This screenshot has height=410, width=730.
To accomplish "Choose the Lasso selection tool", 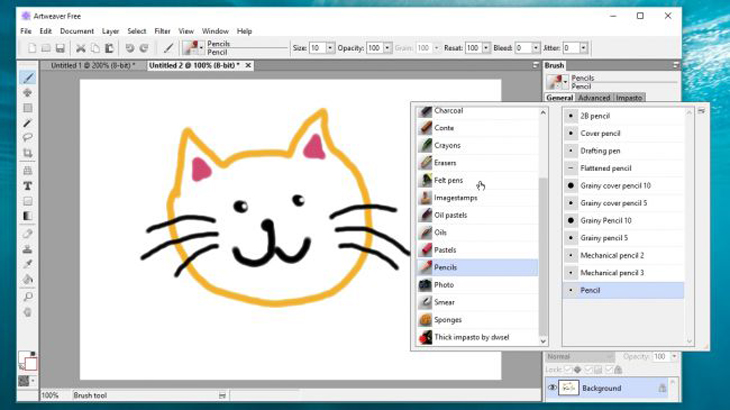I will click(x=27, y=138).
